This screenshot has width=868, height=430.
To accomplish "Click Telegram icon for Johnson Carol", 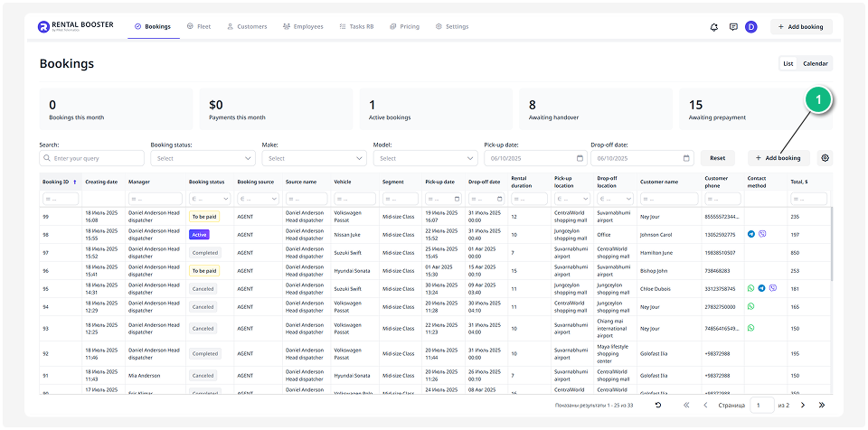I will click(x=750, y=234).
